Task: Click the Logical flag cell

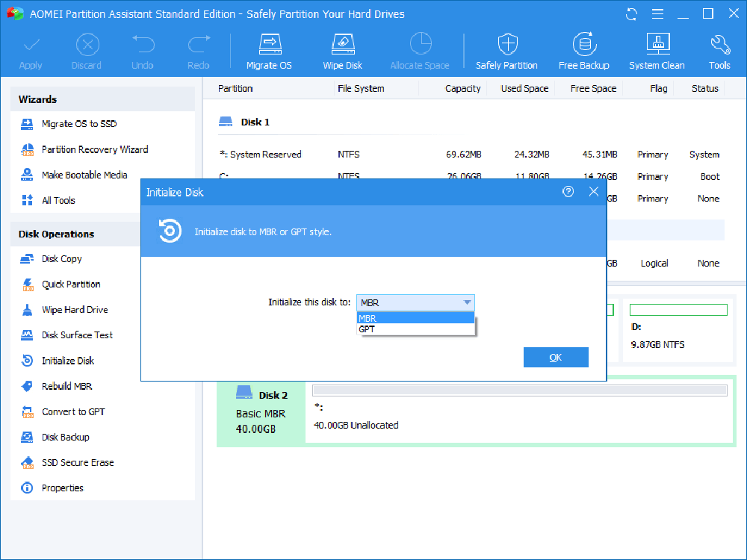Action: tap(654, 264)
